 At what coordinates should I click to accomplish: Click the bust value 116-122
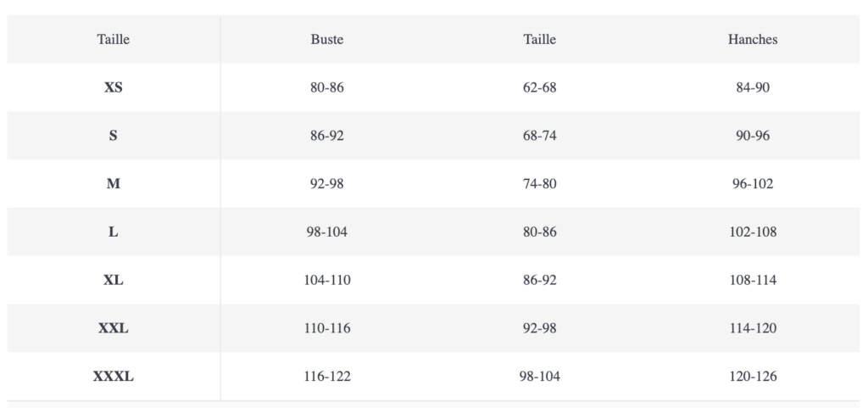click(327, 377)
